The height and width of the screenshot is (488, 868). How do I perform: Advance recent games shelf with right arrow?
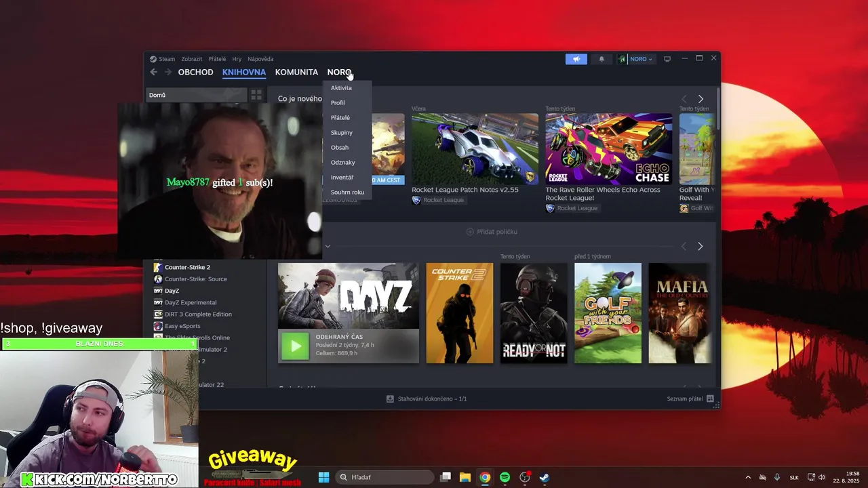(701, 246)
